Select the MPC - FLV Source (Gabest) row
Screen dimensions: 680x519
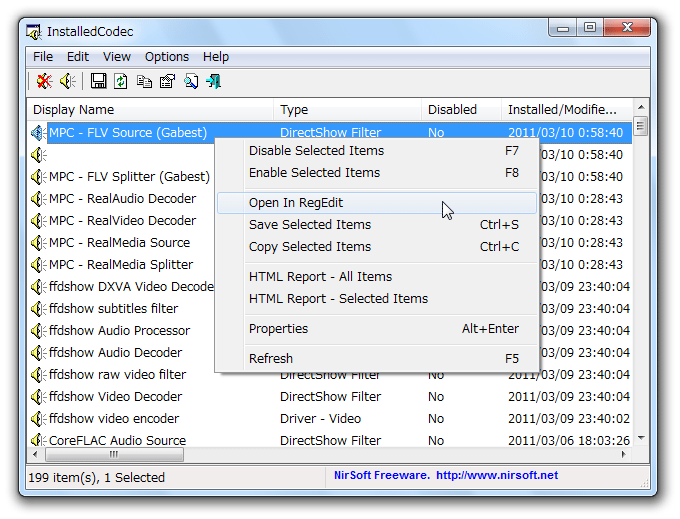330,133
